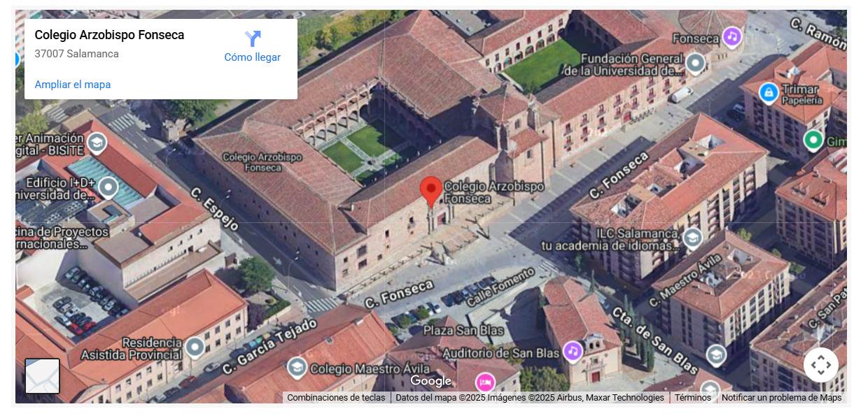Click the BISITE education marker icon
868x416 pixels.
coord(97,143)
